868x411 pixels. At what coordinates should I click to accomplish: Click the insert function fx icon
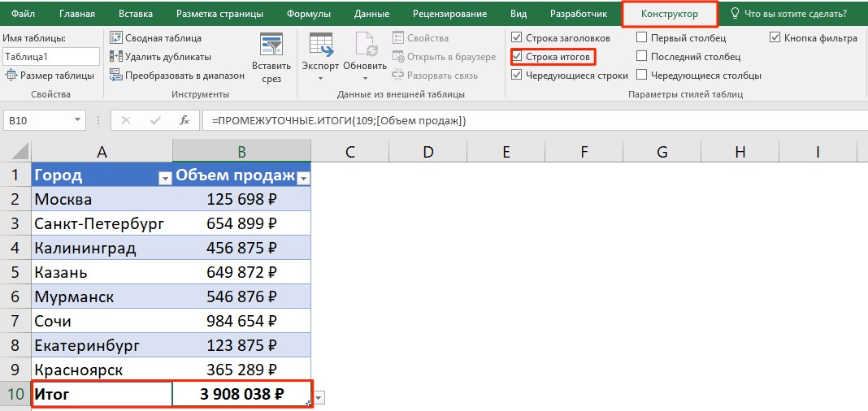click(x=184, y=120)
